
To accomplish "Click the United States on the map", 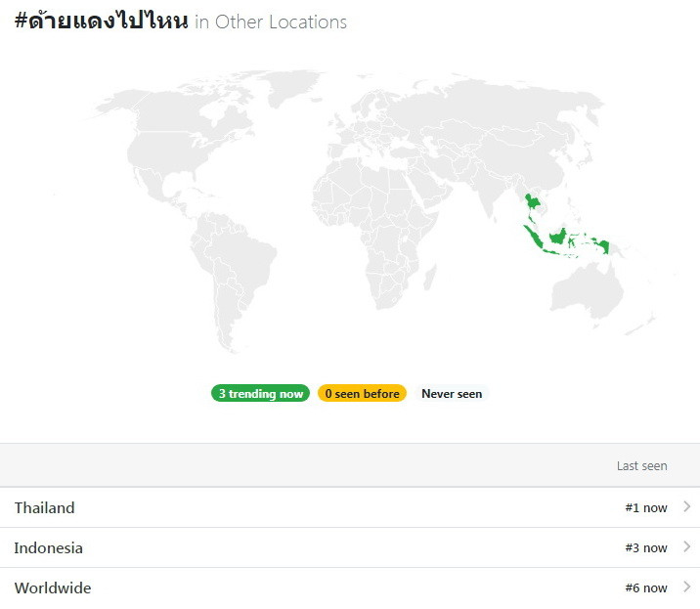I will 167,152.
